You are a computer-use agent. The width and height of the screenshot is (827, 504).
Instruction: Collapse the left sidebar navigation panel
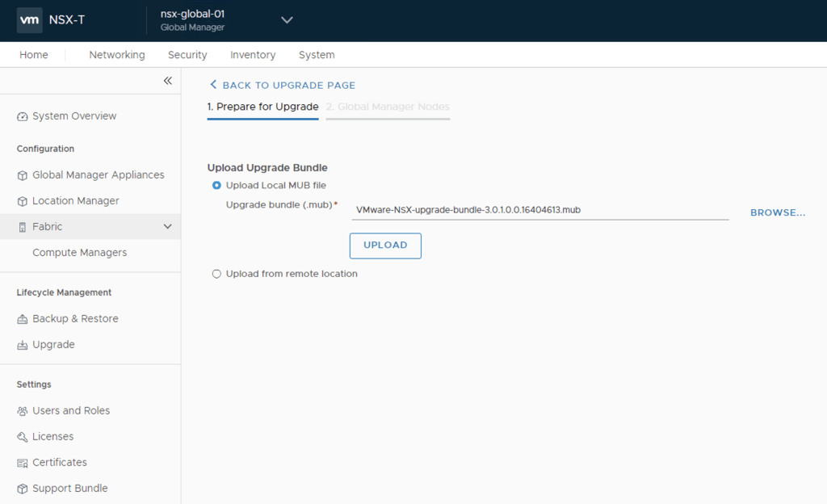coord(168,81)
